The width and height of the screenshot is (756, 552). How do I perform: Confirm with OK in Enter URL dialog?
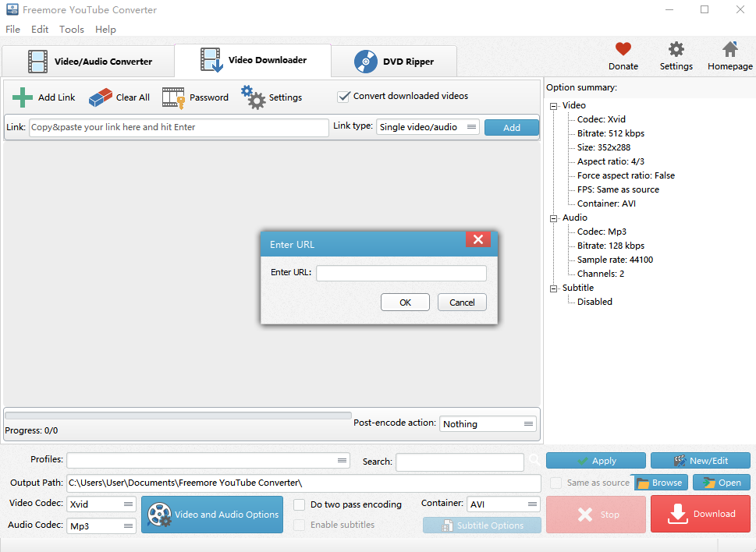405,303
